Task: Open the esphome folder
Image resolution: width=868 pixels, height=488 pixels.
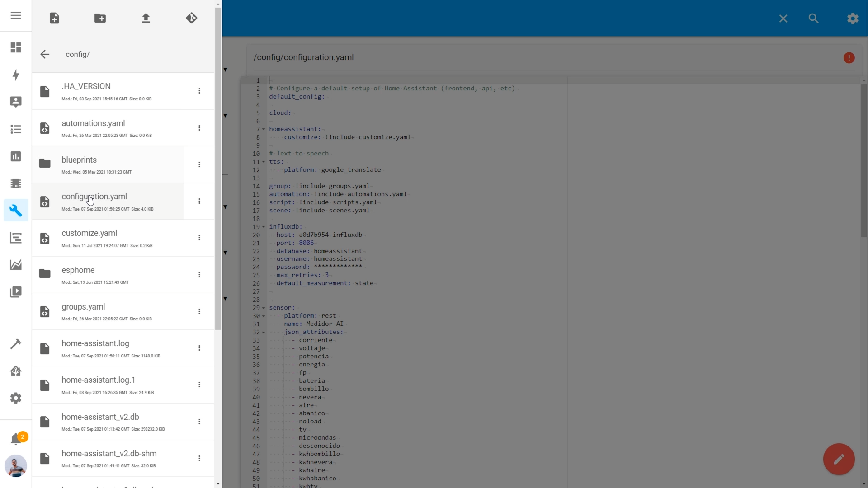Action: (78, 270)
